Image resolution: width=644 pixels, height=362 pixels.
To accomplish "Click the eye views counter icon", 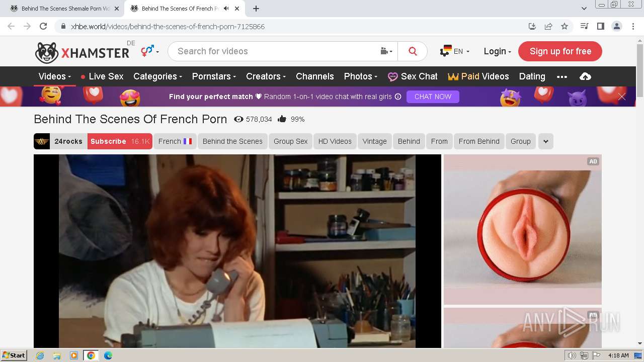I will pyautogui.click(x=238, y=119).
